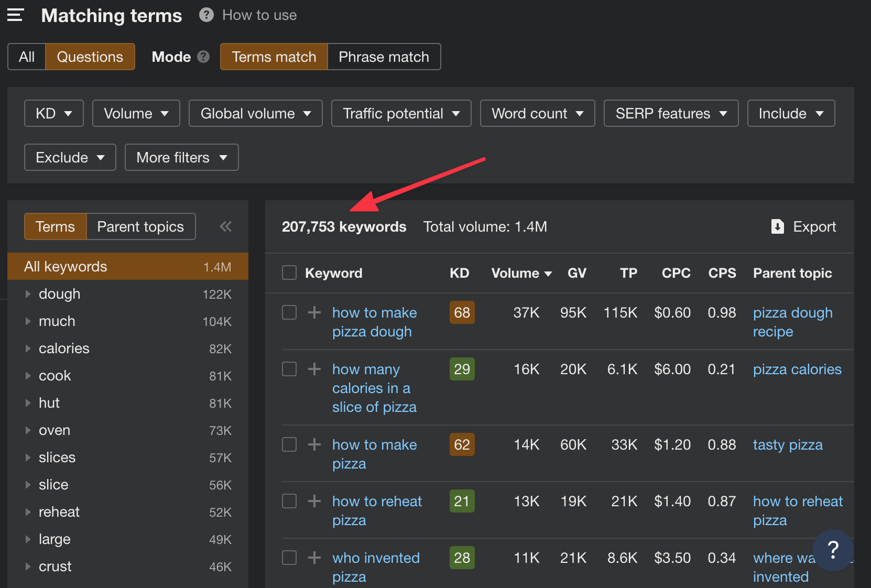Select the 'slice' term row
This screenshot has height=588, width=871.
coord(128,485)
